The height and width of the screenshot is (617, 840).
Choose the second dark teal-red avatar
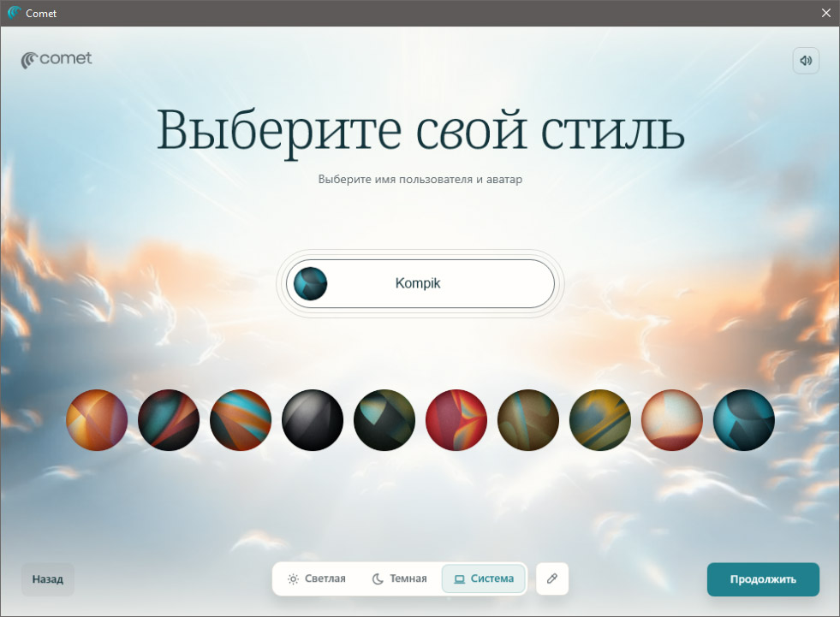[x=169, y=420]
